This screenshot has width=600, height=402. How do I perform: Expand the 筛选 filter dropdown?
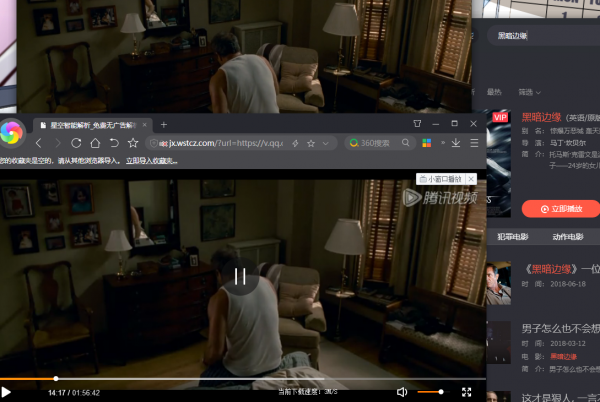[530, 92]
